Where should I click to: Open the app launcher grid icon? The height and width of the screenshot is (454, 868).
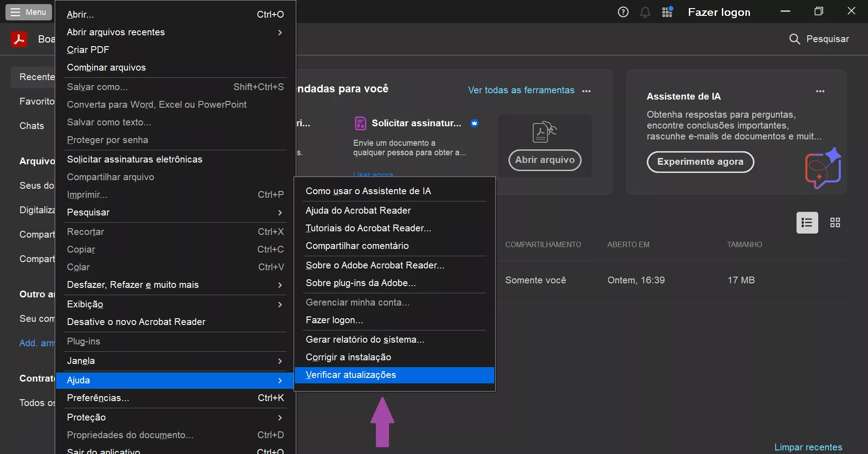tap(667, 12)
